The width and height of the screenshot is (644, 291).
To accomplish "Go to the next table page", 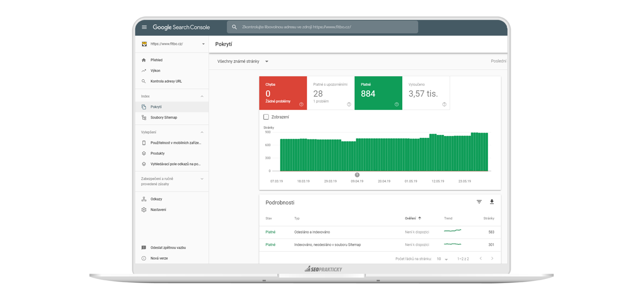I will 492,259.
